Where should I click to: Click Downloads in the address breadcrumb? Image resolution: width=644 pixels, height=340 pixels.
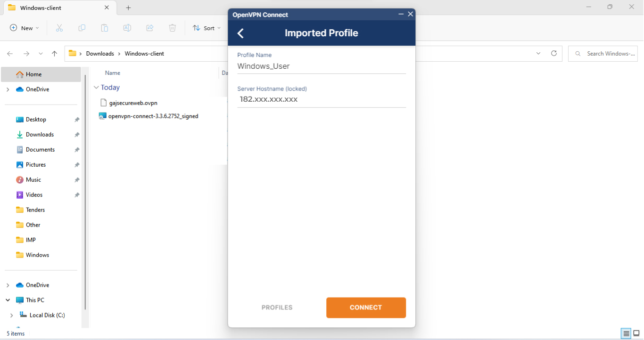tap(100, 54)
